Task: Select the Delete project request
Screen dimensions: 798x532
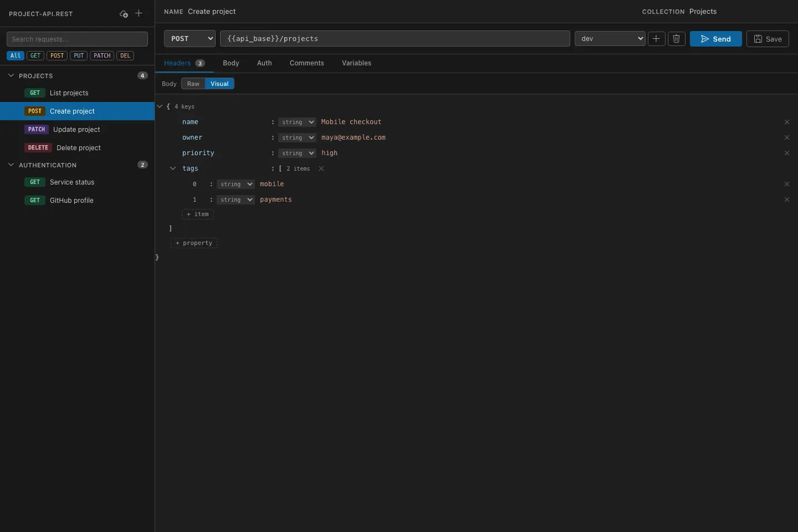Action: tap(77, 147)
